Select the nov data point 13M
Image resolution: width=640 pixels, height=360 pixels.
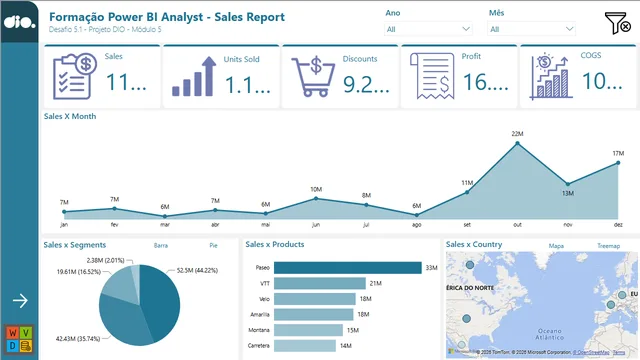pos(568,184)
